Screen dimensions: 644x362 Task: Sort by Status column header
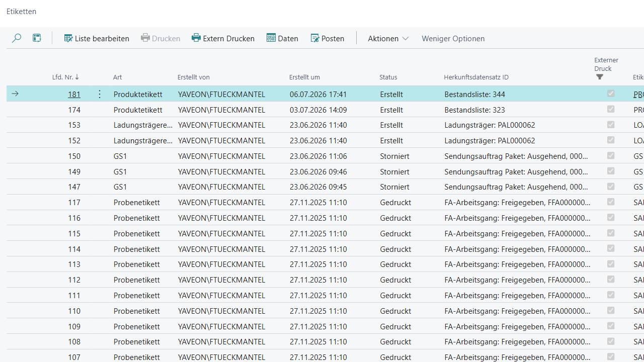[x=388, y=77]
